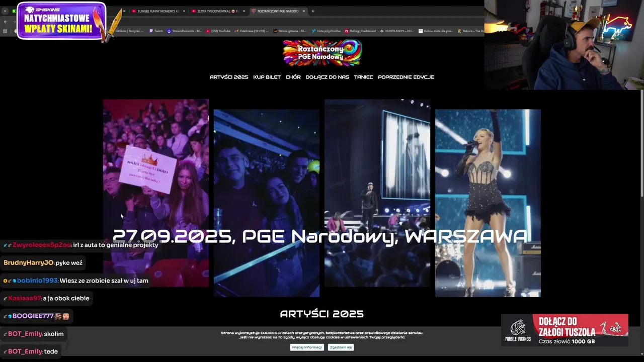The height and width of the screenshot is (362, 644).
Task: Select DOŁĄCZ DO NAS in navigation
Action: pyautogui.click(x=327, y=77)
